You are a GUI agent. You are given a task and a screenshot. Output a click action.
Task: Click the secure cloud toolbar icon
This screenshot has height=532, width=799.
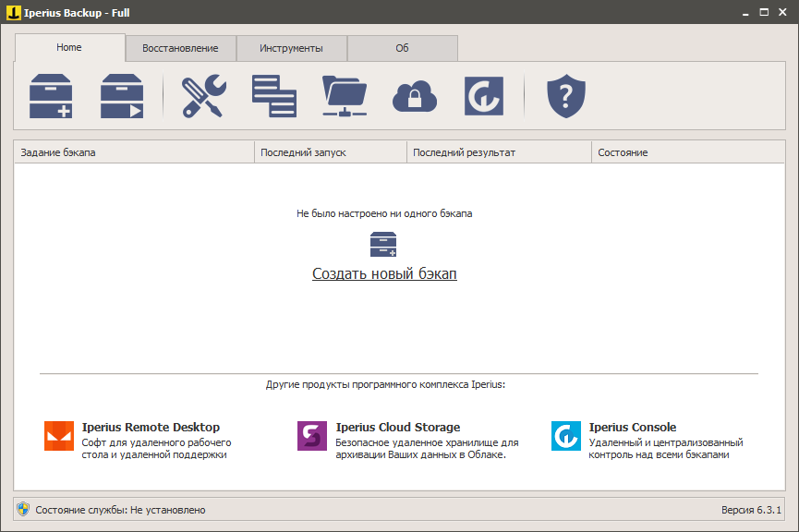(414, 95)
